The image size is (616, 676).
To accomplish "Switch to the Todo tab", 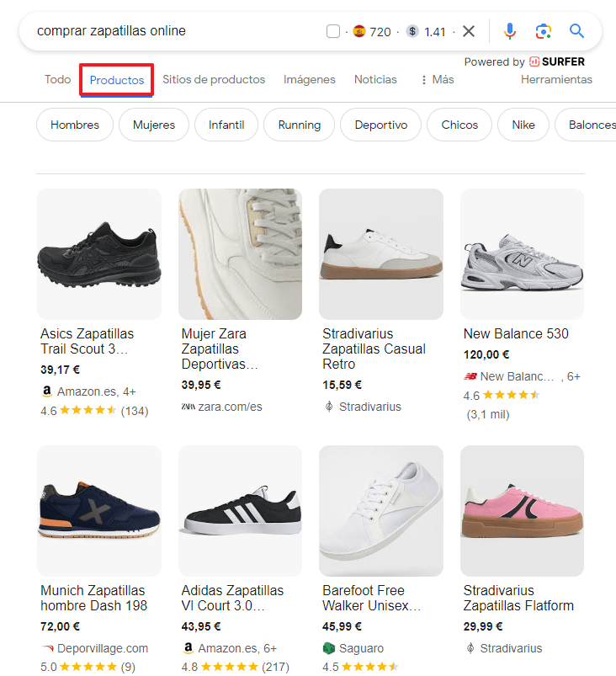I will [x=58, y=80].
